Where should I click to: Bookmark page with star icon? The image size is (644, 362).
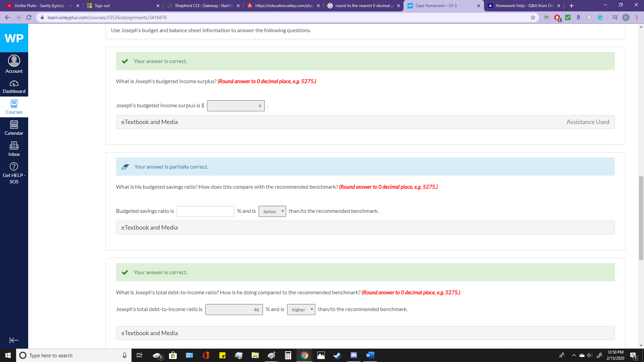tap(533, 17)
